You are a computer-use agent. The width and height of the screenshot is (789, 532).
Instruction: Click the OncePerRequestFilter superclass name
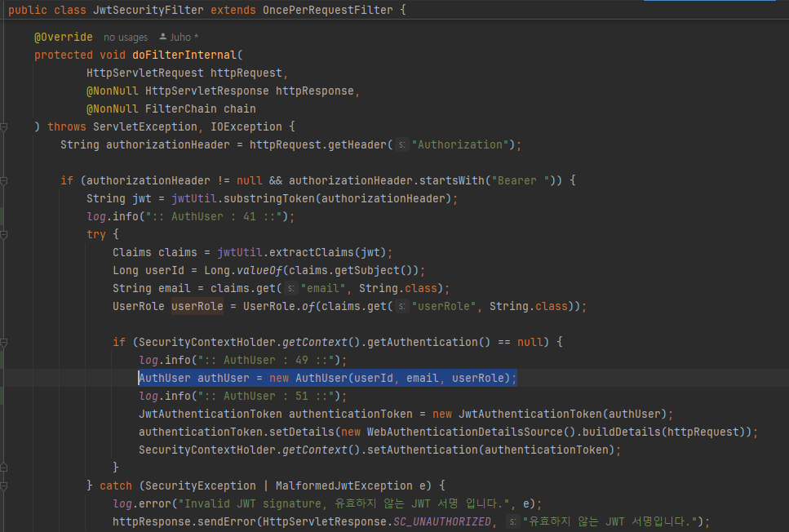[x=327, y=10]
